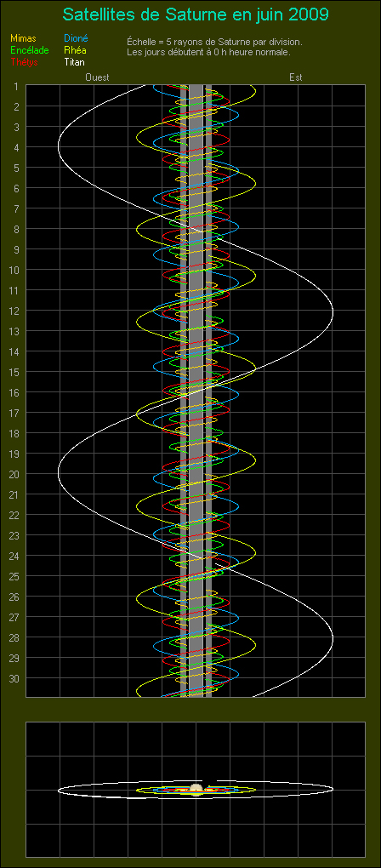The height and width of the screenshot is (868, 381).
Task: Click the note about days starting at 0 h
Action: click(208, 52)
